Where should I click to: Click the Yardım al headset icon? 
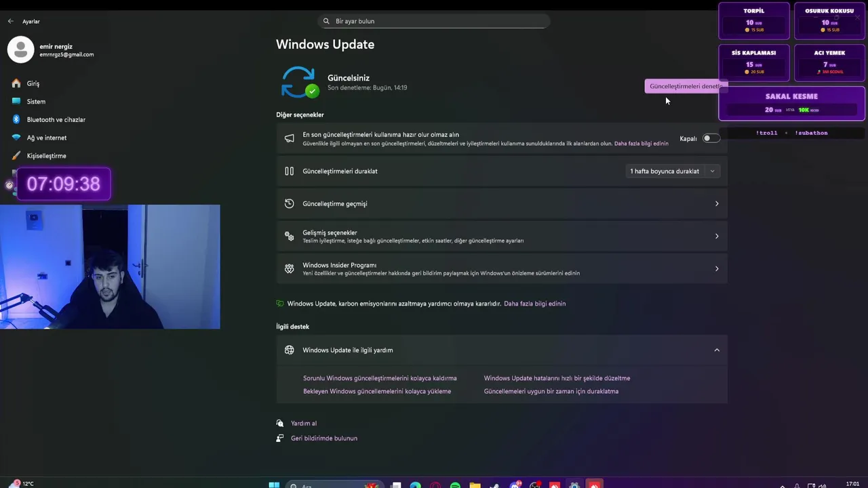tap(280, 424)
